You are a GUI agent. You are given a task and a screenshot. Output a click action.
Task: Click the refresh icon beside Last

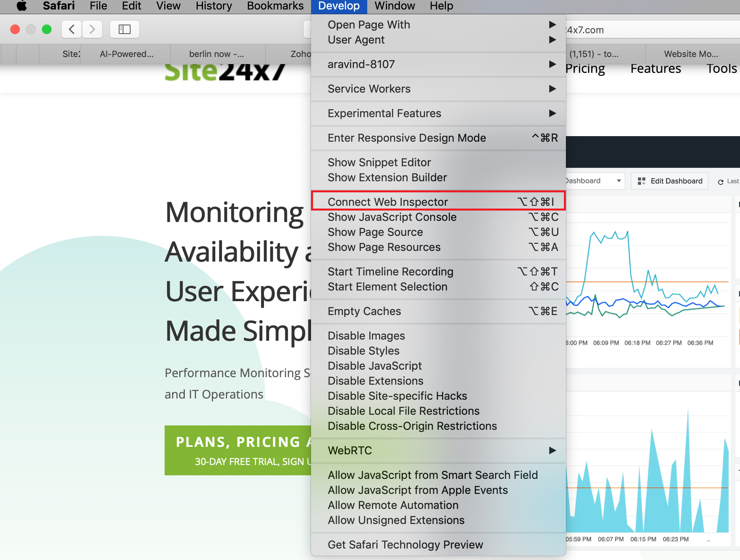[721, 182]
